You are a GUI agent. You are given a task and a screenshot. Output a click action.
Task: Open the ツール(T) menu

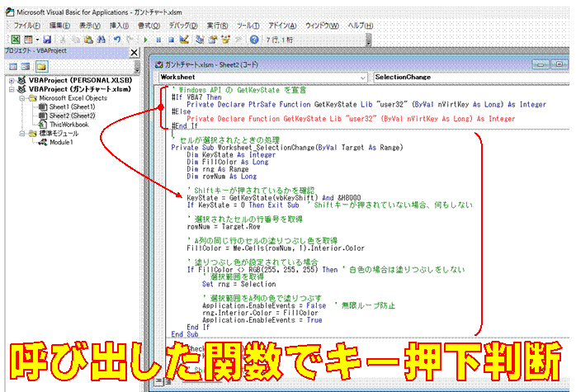tap(248, 26)
